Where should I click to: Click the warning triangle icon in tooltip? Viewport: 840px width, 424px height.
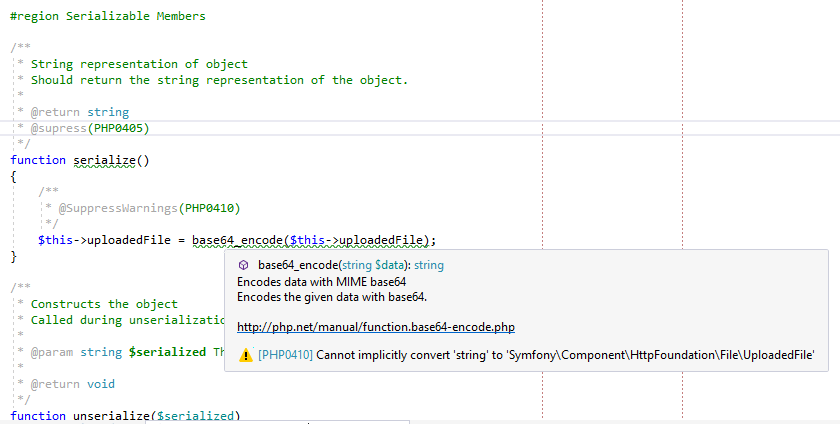(x=245, y=355)
